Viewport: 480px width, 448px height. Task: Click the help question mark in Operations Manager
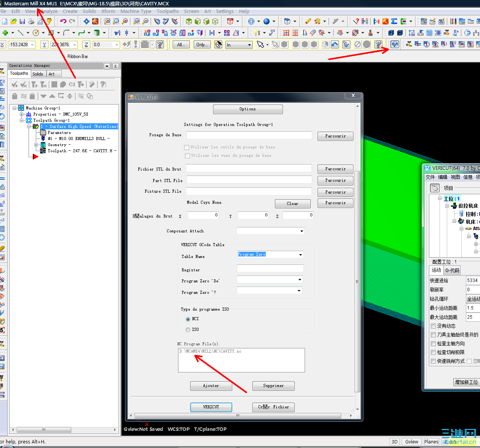click(x=102, y=84)
